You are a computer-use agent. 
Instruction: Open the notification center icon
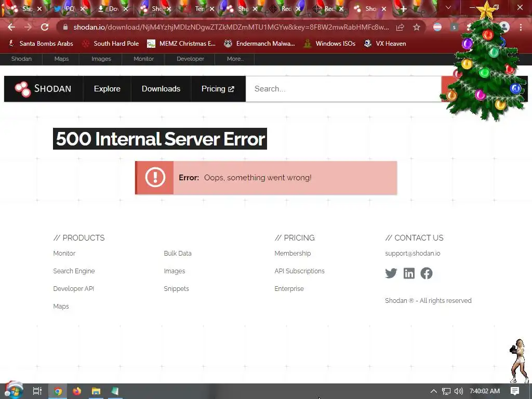(x=515, y=391)
